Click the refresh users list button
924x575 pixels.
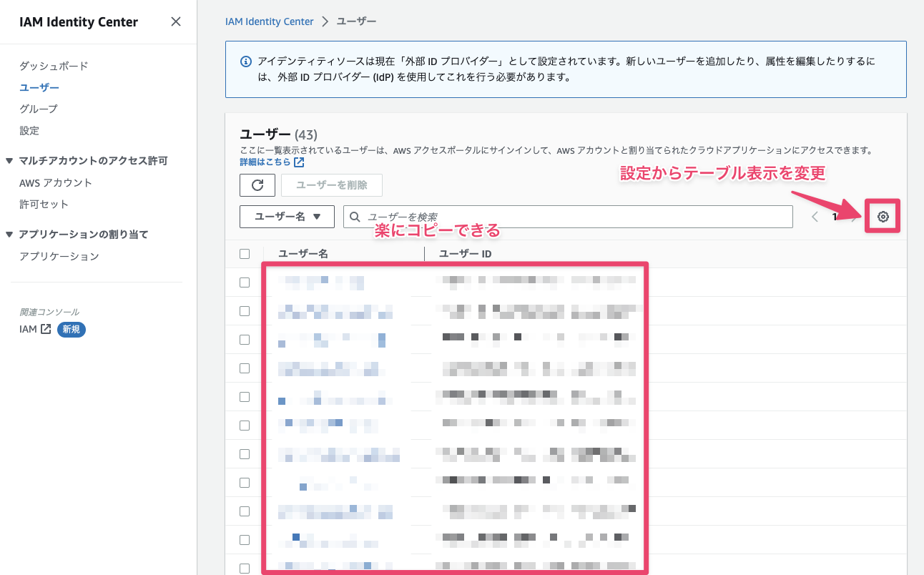click(257, 185)
